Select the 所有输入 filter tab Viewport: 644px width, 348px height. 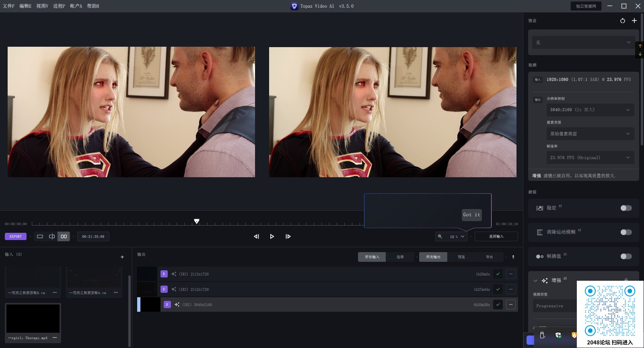(372, 257)
